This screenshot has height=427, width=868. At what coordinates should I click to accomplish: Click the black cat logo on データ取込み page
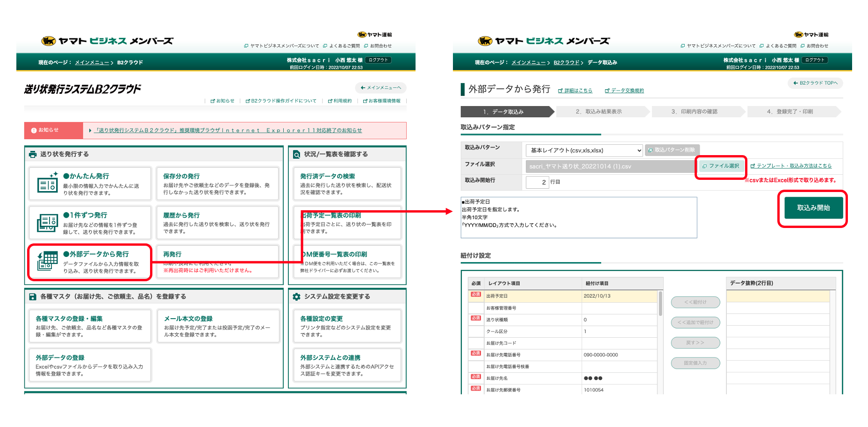pyautogui.click(x=485, y=41)
